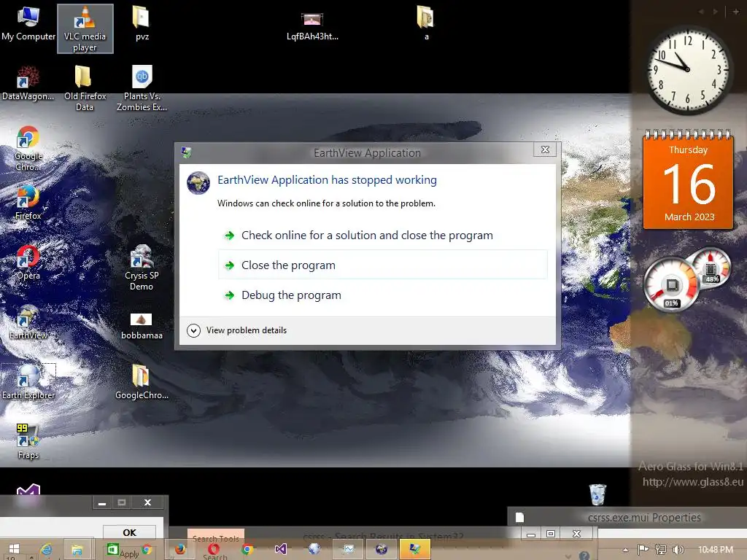This screenshot has height=560, width=747.
Task: Show hidden system tray icons
Action: 625,550
